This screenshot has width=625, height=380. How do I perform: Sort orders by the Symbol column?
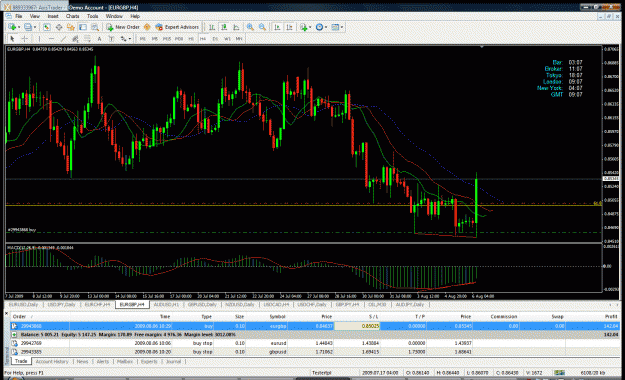tap(277, 317)
